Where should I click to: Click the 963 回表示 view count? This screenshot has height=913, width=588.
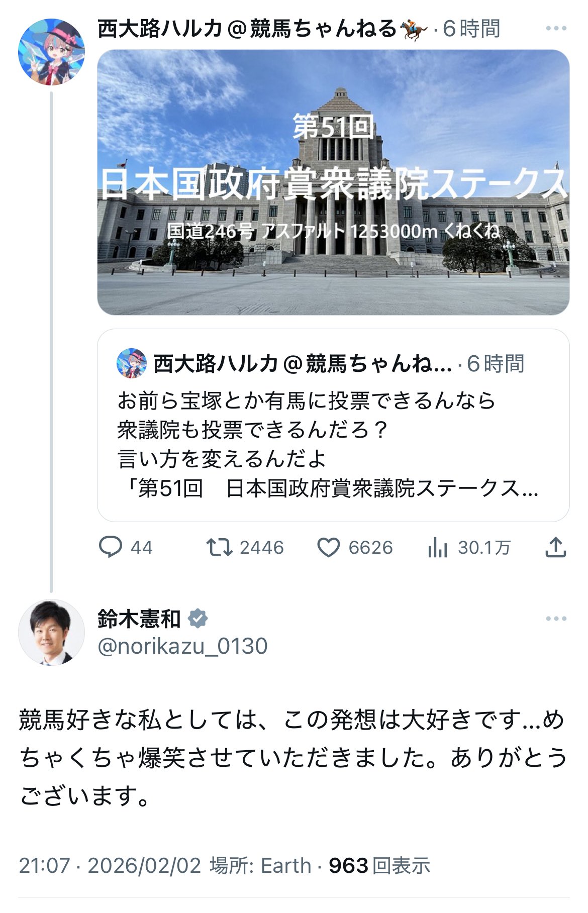point(379,866)
